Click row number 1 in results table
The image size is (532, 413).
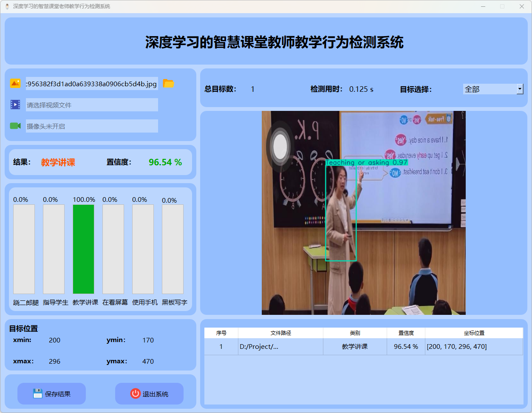click(x=221, y=347)
